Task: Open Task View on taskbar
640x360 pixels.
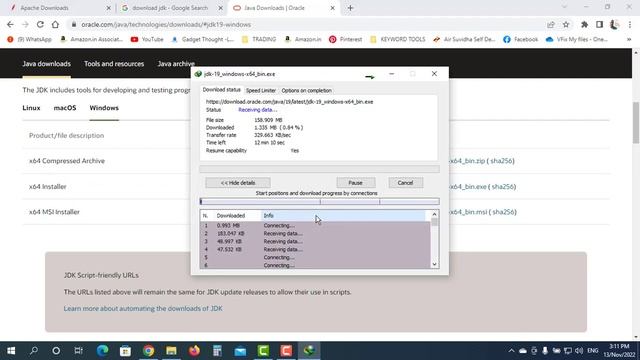Action: [78, 351]
